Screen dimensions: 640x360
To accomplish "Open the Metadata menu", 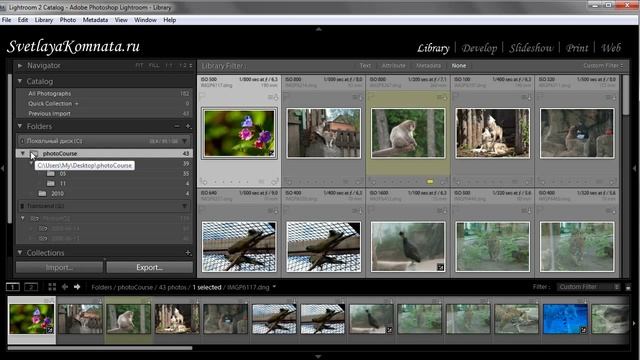I will [95, 20].
